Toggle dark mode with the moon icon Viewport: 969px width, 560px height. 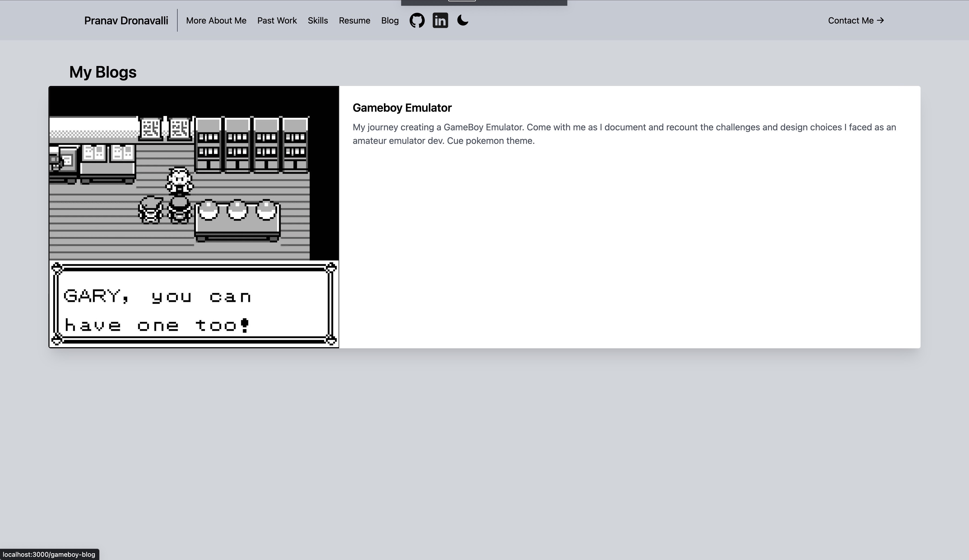click(463, 20)
